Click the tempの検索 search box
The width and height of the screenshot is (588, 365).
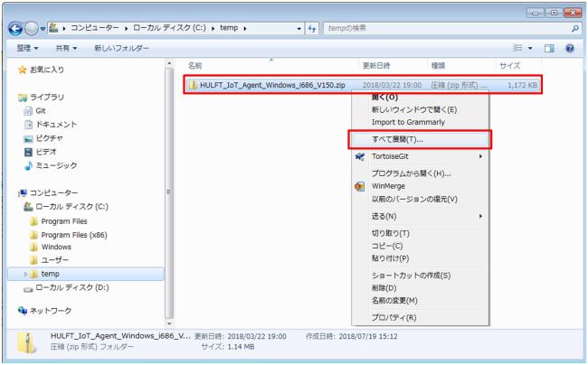pos(443,29)
